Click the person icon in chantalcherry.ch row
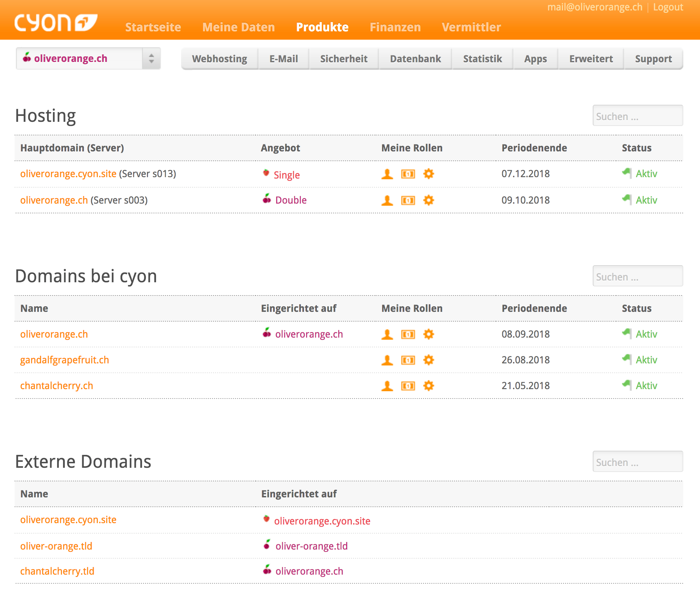The image size is (700, 599). tap(387, 386)
